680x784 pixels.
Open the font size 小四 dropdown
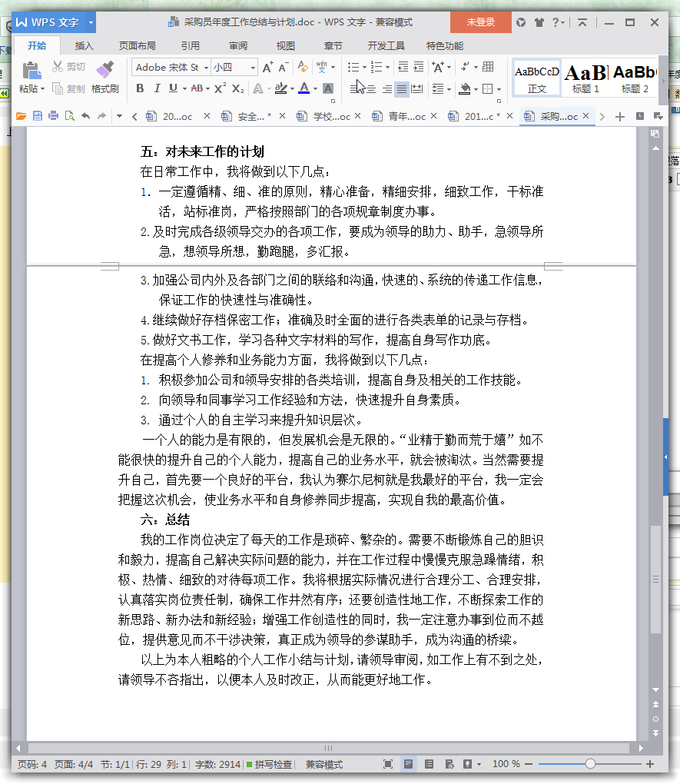253,68
